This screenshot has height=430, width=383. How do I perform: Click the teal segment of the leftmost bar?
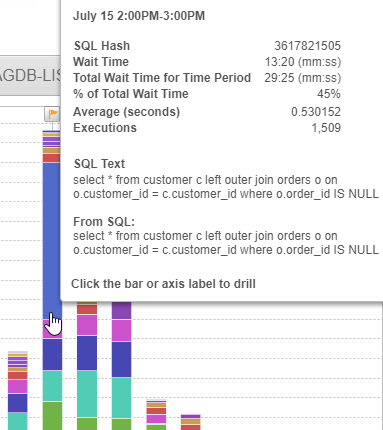tap(18, 421)
